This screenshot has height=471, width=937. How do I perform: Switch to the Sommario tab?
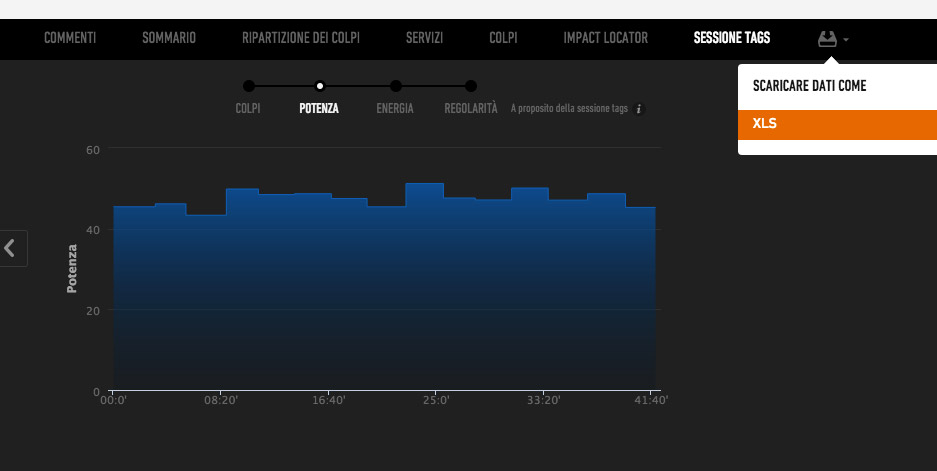169,38
